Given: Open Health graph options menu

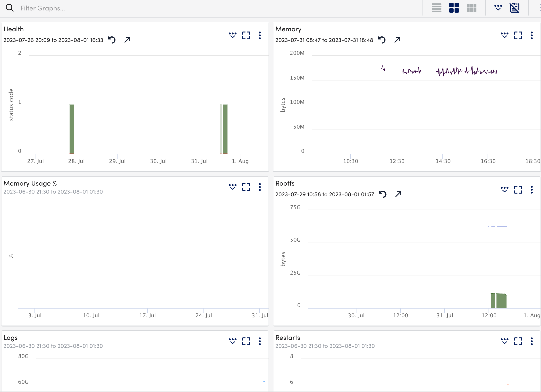Looking at the screenshot, I should coord(260,35).
